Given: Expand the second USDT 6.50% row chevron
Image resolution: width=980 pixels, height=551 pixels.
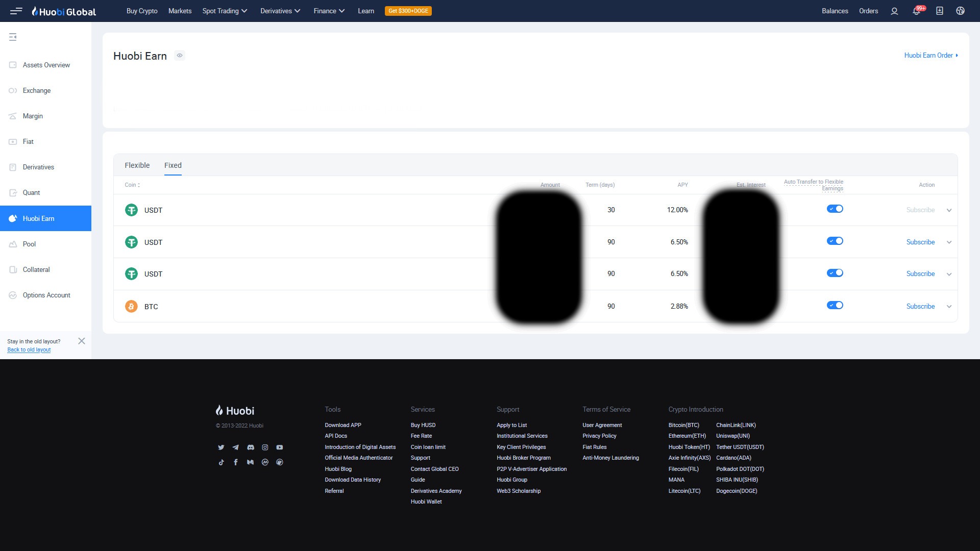Looking at the screenshot, I should pyautogui.click(x=949, y=274).
